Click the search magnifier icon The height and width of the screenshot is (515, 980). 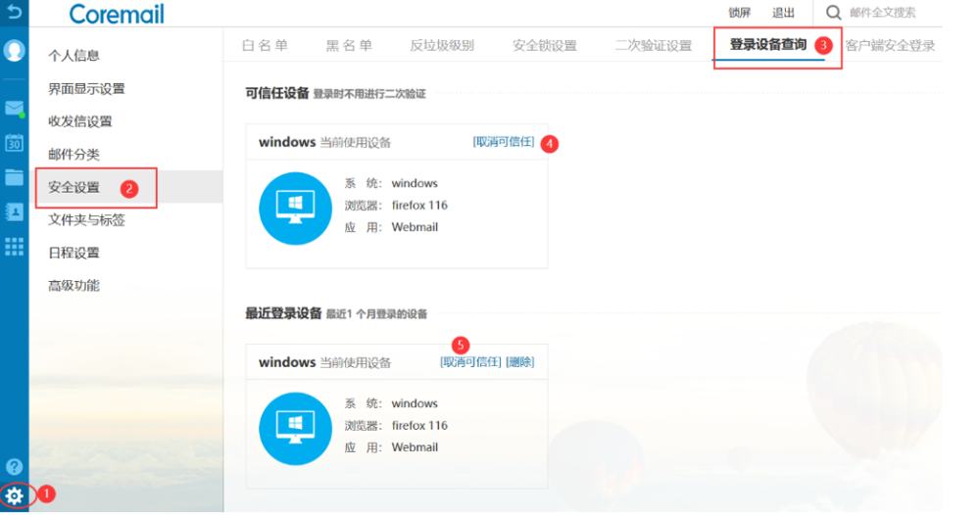[833, 13]
